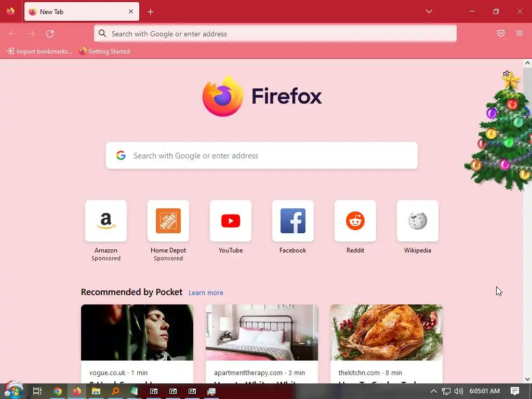
Task: Open the Firefox hamburger application menu
Action: point(520,33)
